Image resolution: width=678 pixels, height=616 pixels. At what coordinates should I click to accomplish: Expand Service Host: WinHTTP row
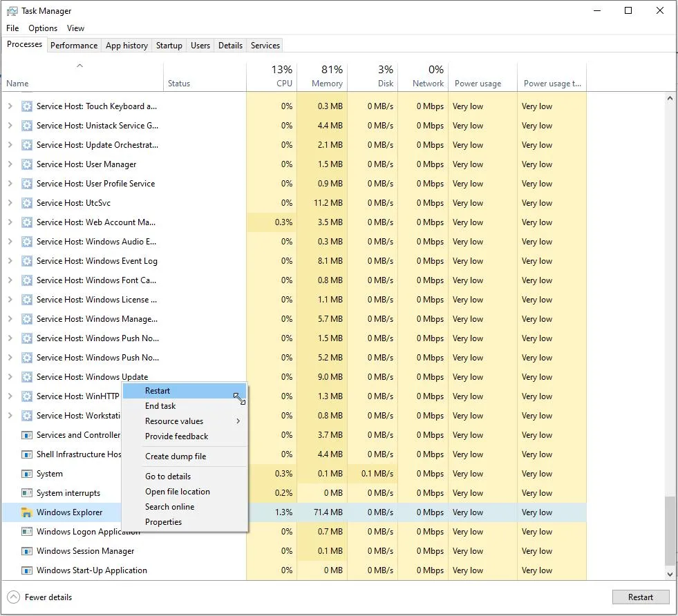pos(10,396)
